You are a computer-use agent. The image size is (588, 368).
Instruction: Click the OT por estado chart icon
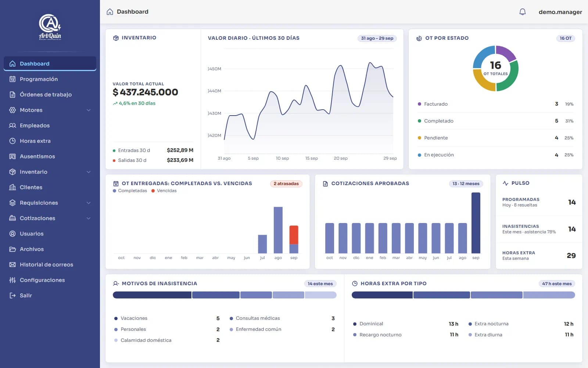tap(419, 38)
